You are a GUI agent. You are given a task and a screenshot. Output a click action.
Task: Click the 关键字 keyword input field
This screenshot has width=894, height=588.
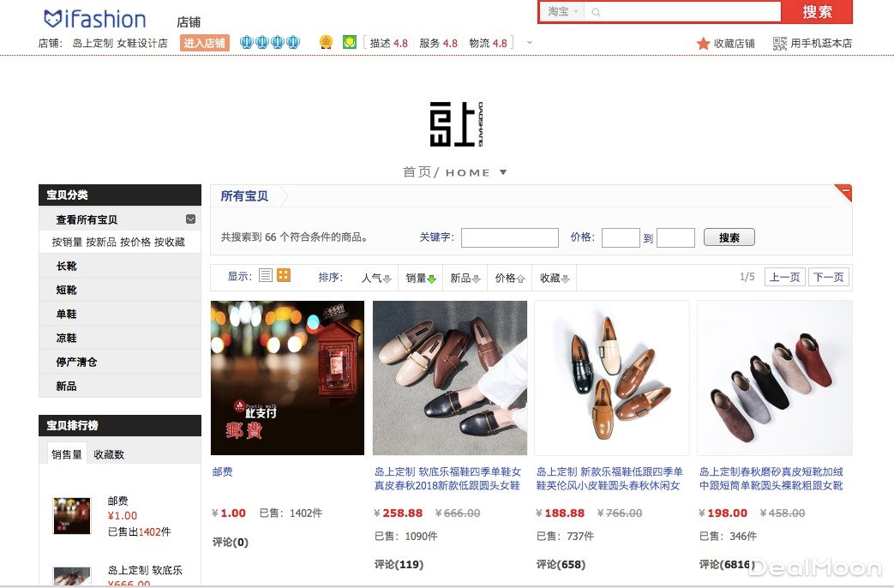(x=509, y=237)
